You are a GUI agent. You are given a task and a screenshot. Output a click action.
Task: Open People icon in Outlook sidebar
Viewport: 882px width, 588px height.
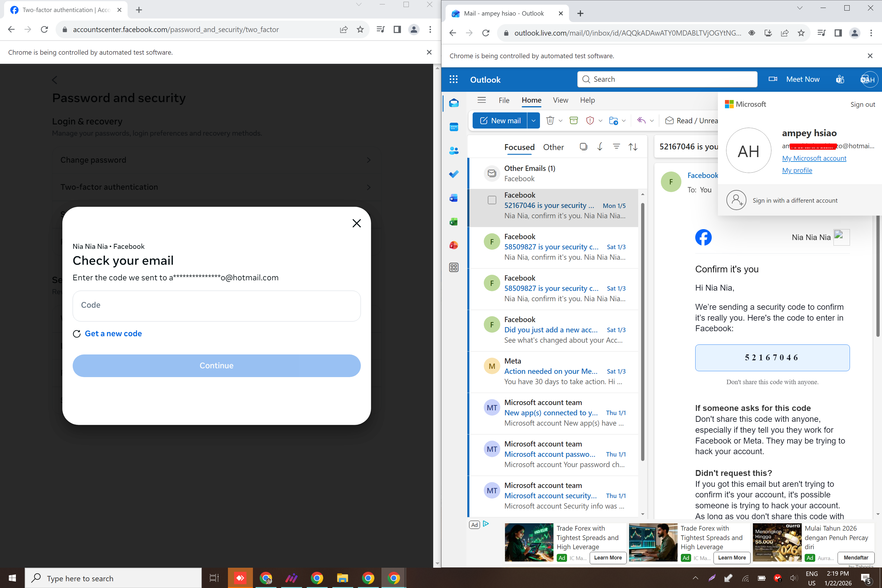pos(453,151)
